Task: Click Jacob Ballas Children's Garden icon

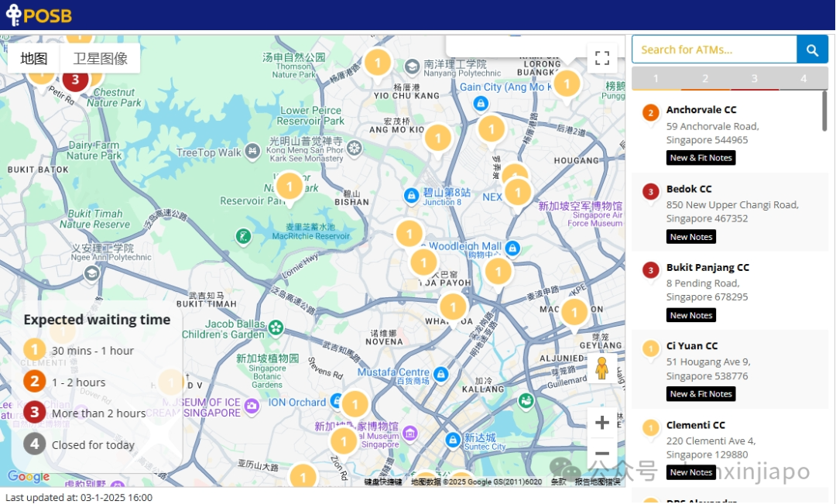Action: (276, 327)
